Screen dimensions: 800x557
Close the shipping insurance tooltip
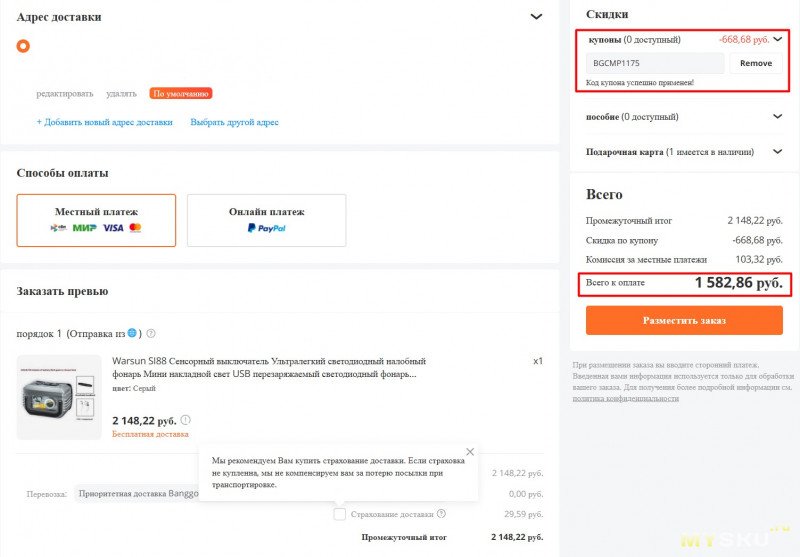coord(470,452)
